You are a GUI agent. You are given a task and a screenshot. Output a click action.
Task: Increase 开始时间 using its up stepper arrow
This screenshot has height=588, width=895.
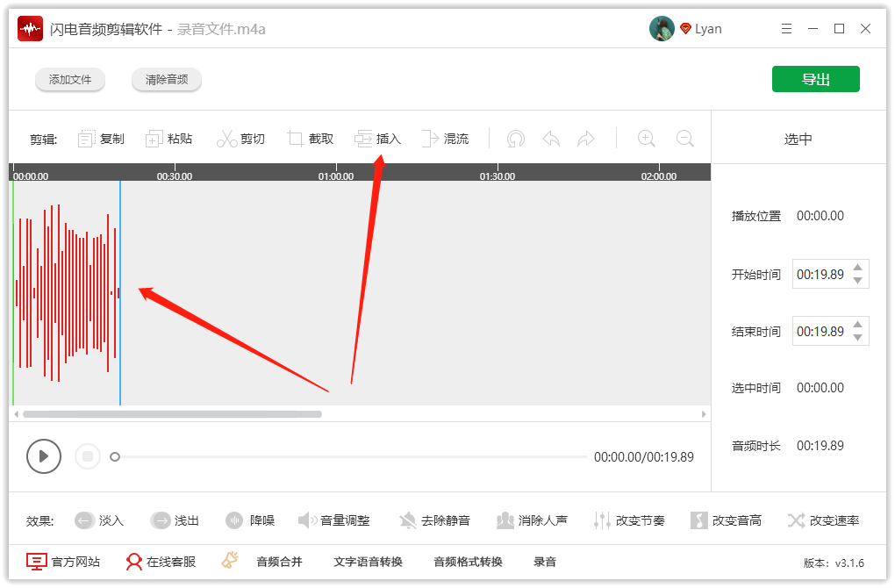point(858,268)
